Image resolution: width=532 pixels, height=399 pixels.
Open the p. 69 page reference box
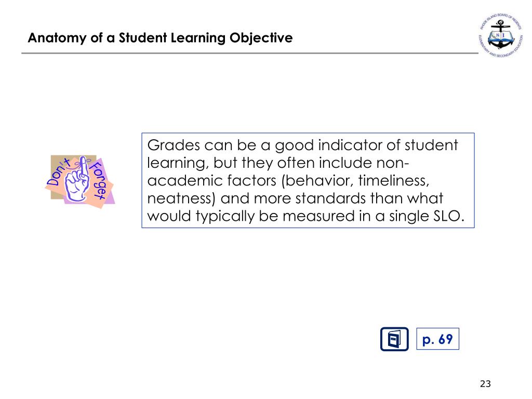437,339
